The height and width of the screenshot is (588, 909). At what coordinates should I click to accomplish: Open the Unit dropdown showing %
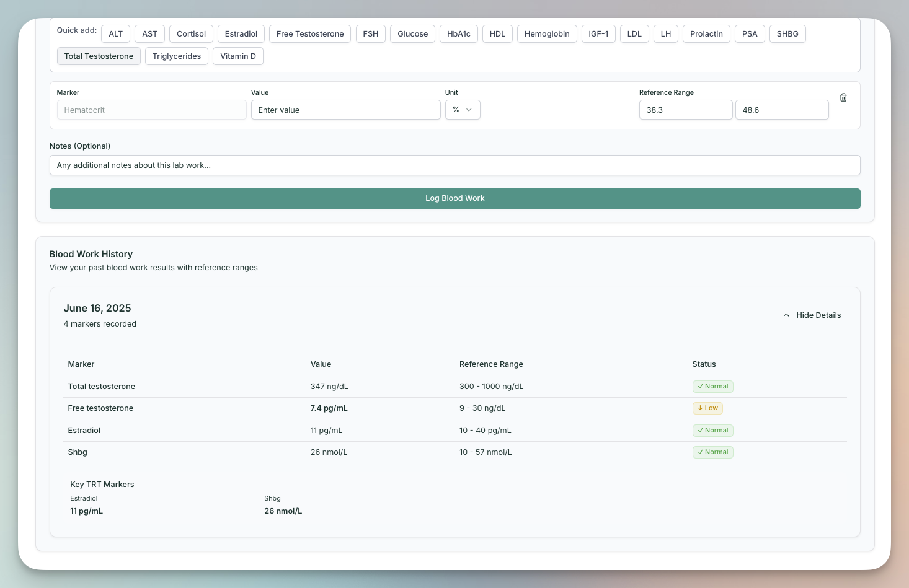click(463, 110)
